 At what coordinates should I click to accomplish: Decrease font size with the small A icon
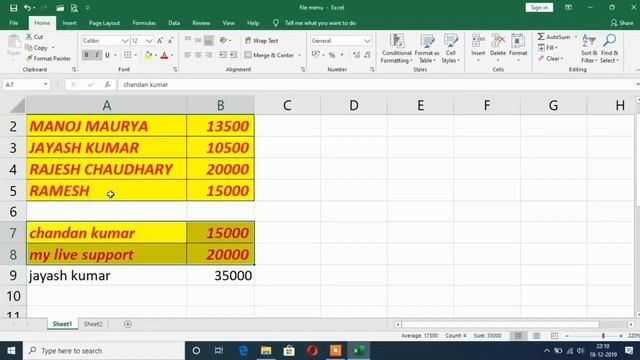[x=170, y=40]
